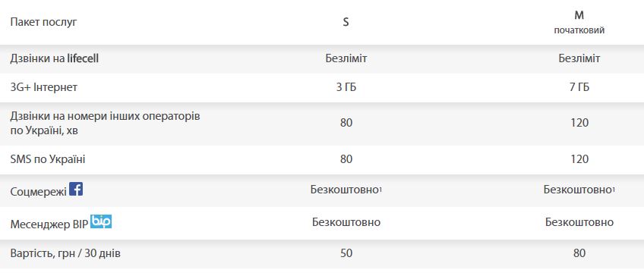The image size is (644, 273).
Task: Click the price 50 for S package
Action: click(x=346, y=253)
